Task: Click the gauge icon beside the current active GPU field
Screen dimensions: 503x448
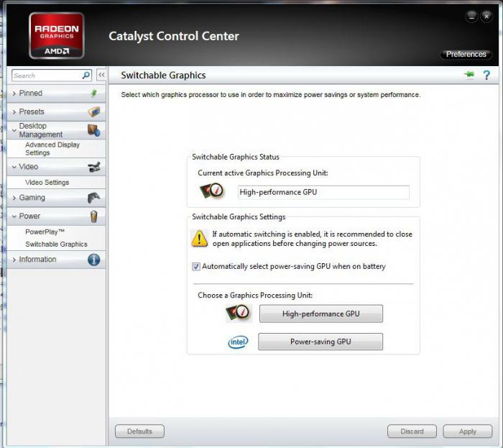Action: point(211,191)
